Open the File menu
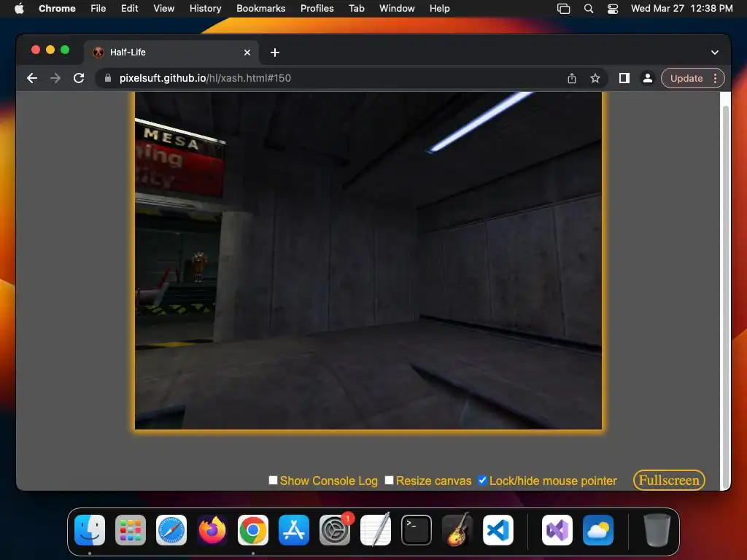The image size is (747, 560). coord(98,8)
